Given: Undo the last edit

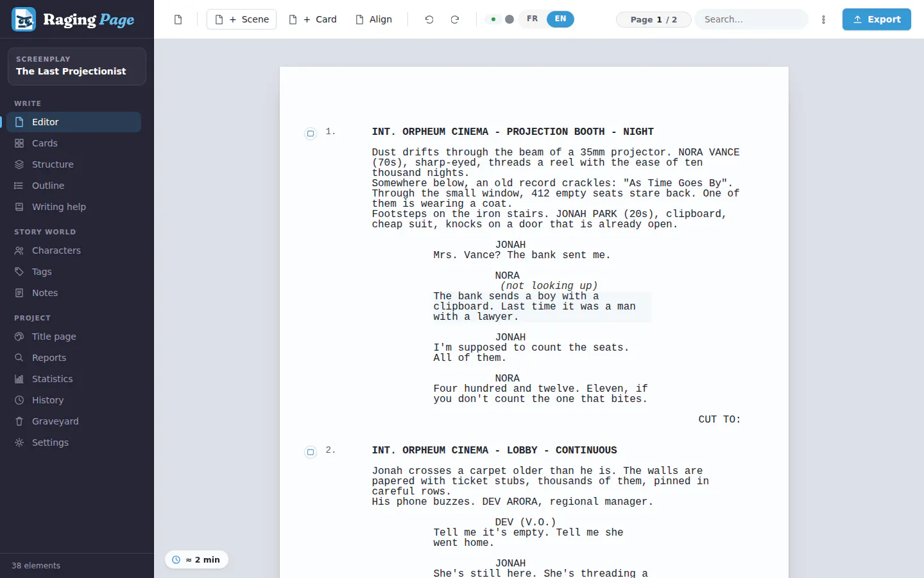Looking at the screenshot, I should (x=429, y=19).
